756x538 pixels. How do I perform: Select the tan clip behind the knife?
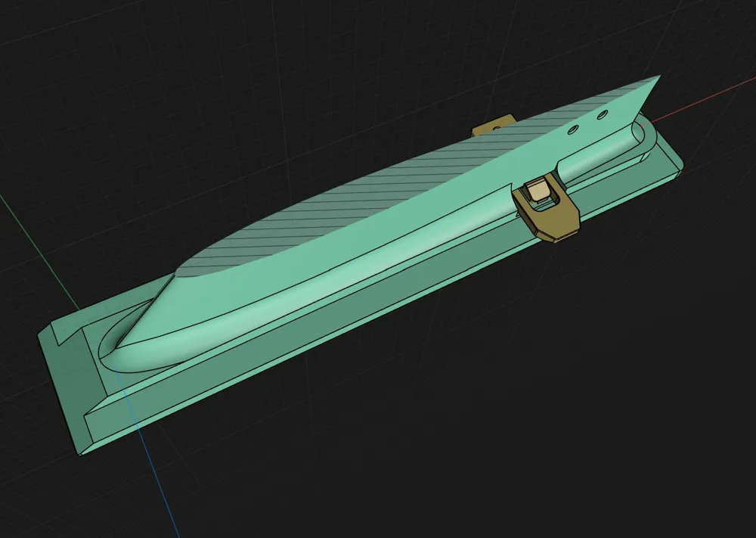click(x=493, y=125)
